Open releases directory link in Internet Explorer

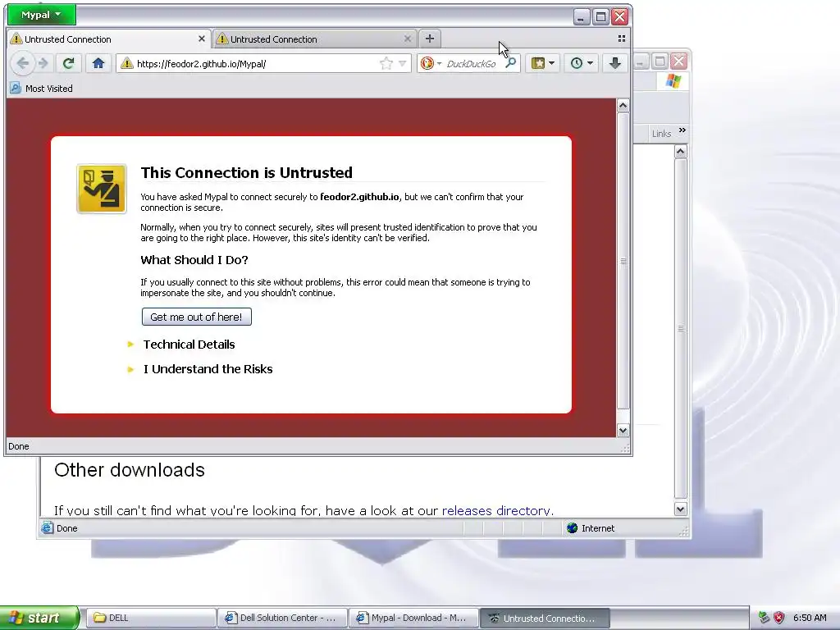click(x=498, y=510)
